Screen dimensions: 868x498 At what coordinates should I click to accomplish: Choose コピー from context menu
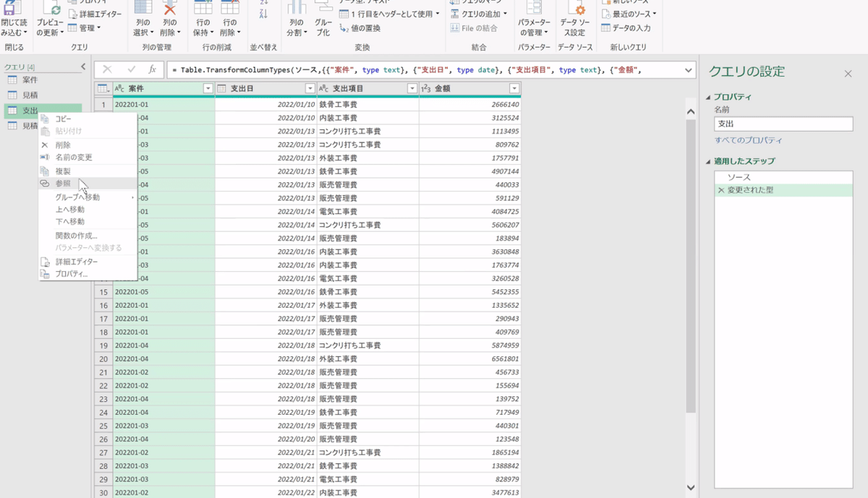[87, 119]
